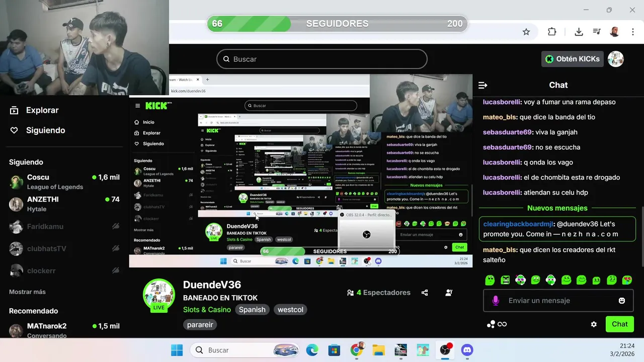Image resolution: width=644 pixels, height=362 pixels.
Task: Open Explorar in the sidebar
Action: click(x=34, y=110)
